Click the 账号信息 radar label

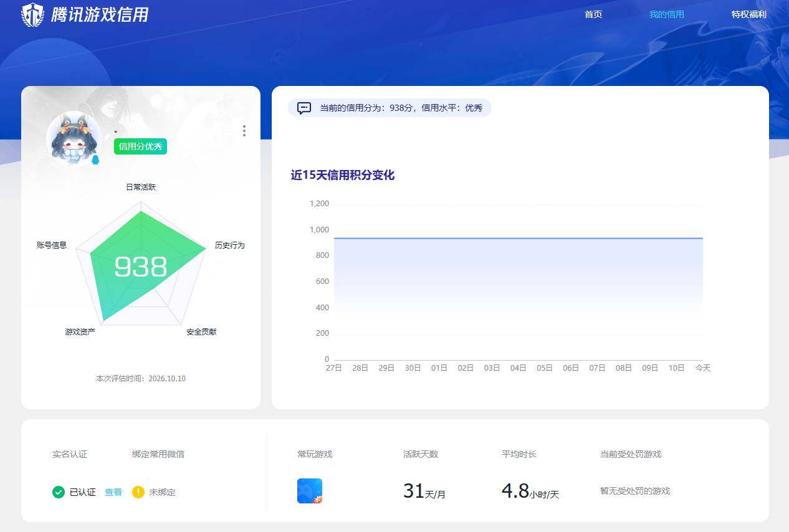(x=52, y=245)
